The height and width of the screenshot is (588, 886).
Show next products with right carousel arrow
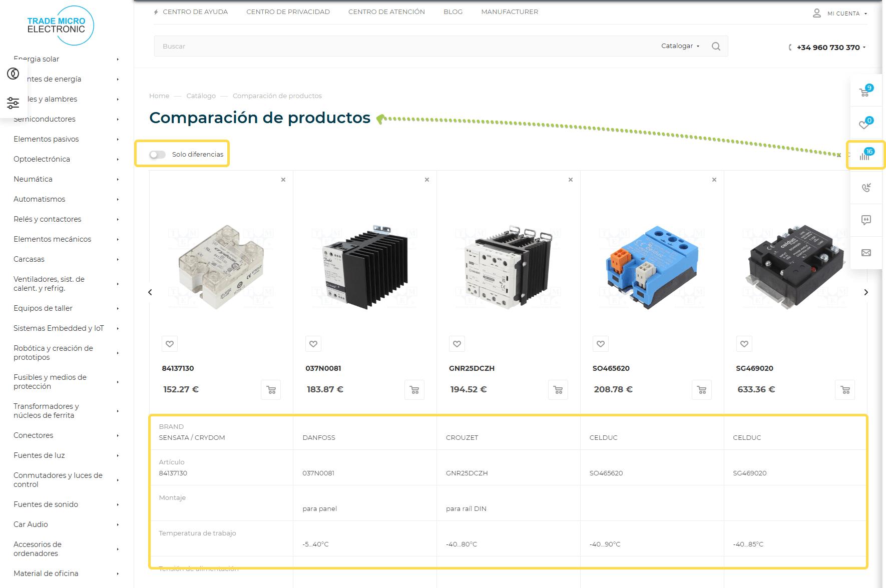pyautogui.click(x=865, y=292)
